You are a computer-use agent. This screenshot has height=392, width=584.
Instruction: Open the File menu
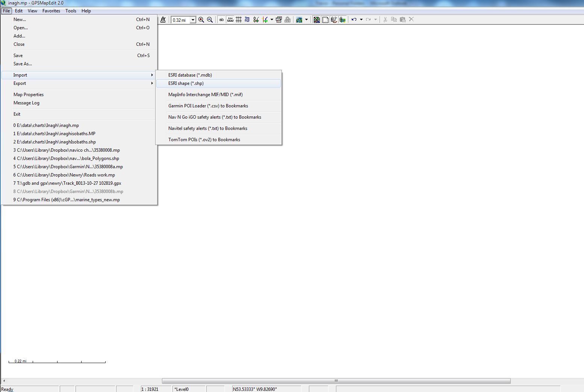[x=6, y=11]
